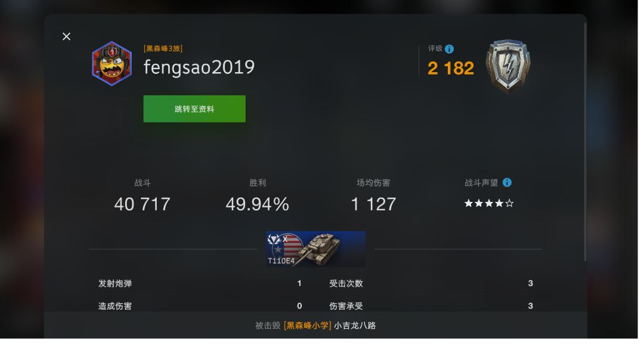644x361 pixels.
Task: Click the 49.94% victory rate statistic
Action: tap(258, 204)
